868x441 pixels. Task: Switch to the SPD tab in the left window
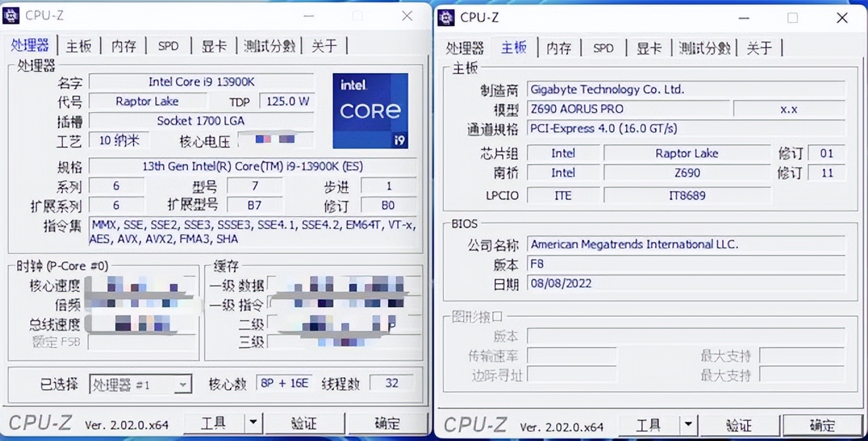click(x=168, y=45)
